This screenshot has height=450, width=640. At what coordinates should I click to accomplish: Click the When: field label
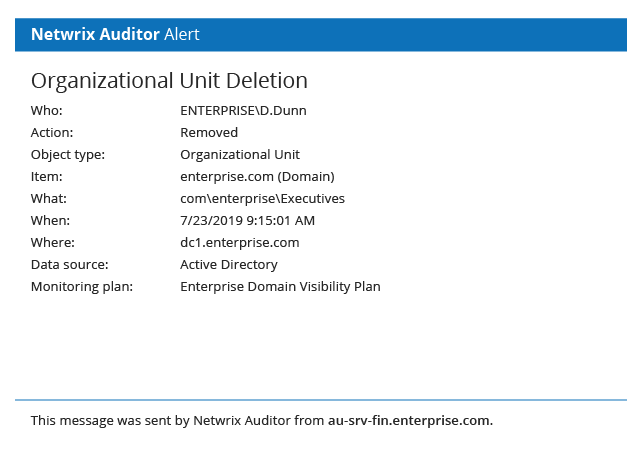tap(51, 220)
